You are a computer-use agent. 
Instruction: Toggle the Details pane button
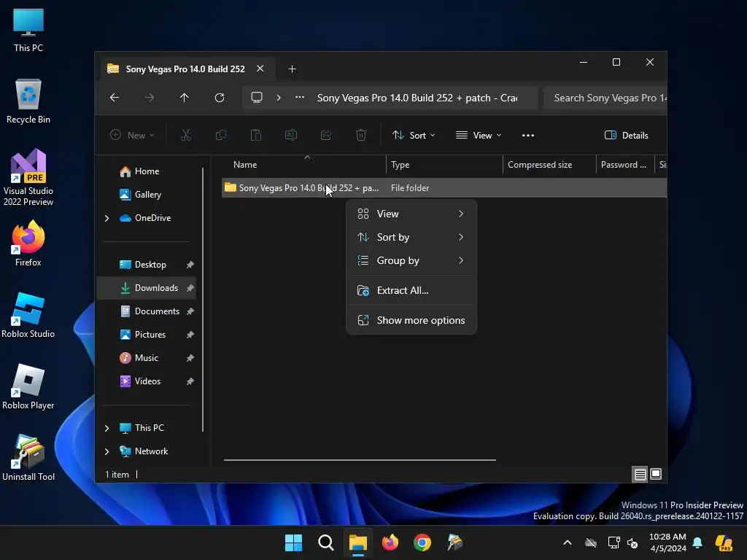pos(626,135)
